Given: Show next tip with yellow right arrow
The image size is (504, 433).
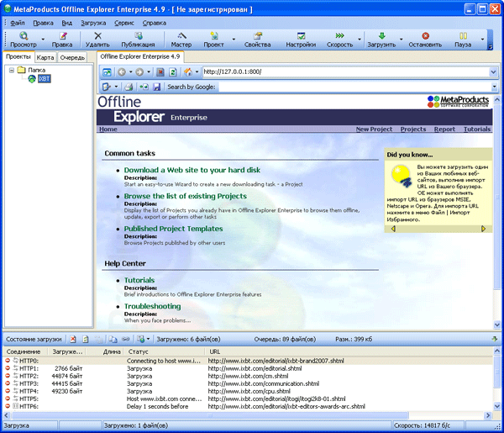Looking at the screenshot, I should (x=483, y=229).
